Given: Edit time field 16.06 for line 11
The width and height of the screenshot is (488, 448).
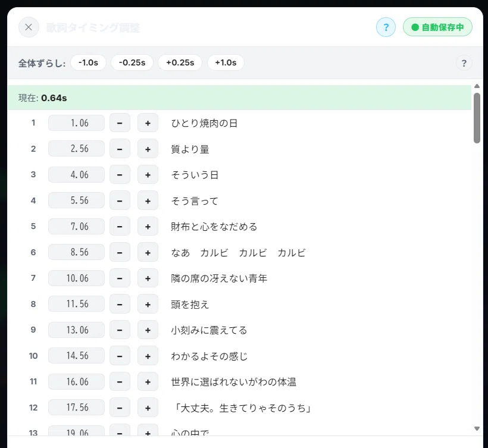Looking at the screenshot, I should pos(76,381).
